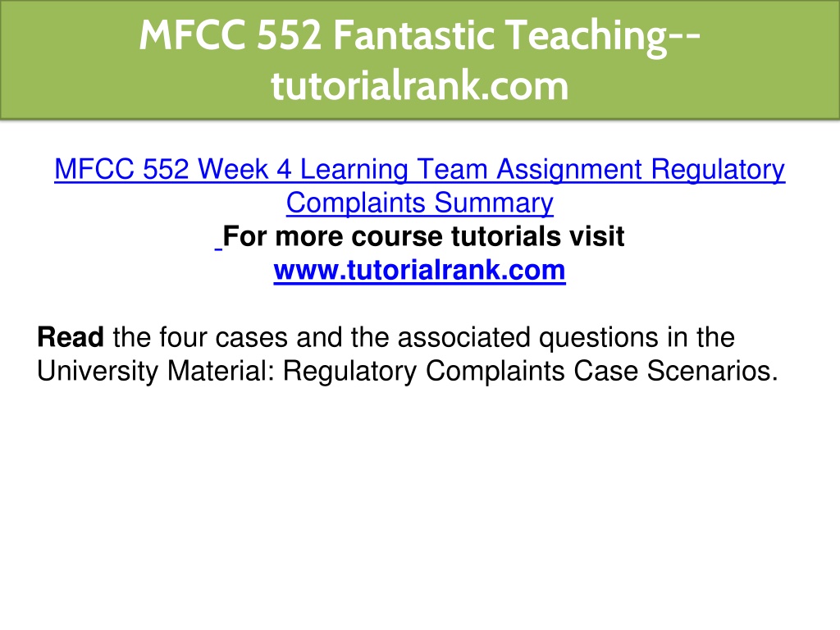The height and width of the screenshot is (630, 840).
Task: Click the 'For more course tutorials visit' text
Action: [423, 236]
